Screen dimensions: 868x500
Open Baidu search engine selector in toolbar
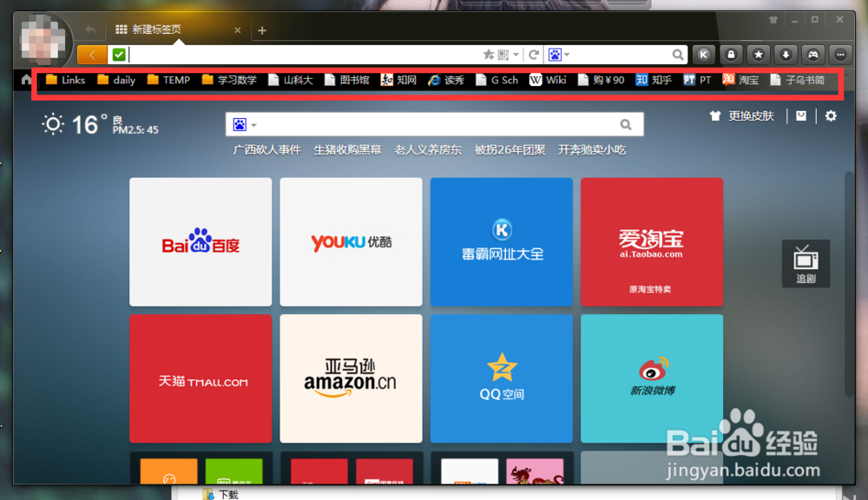(x=558, y=55)
